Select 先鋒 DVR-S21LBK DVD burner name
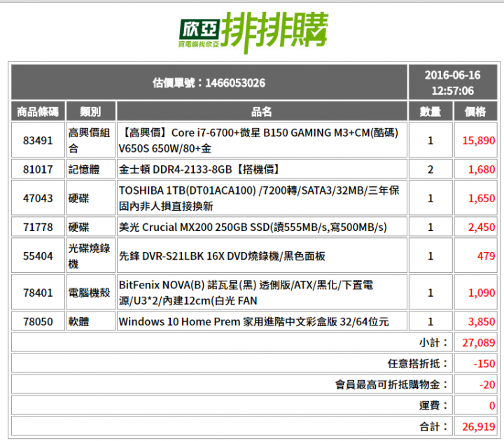The height and width of the screenshot is (441, 504). [222, 256]
